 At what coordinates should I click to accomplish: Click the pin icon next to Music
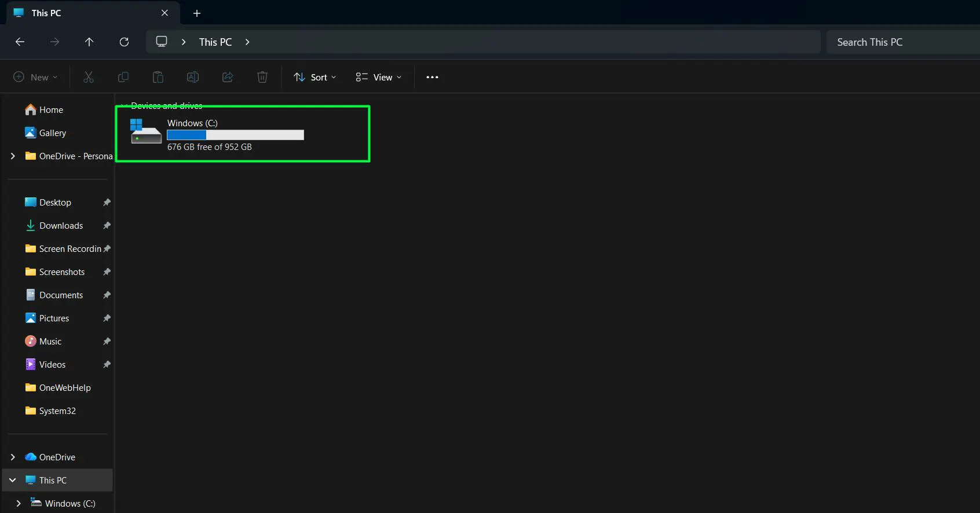click(107, 341)
